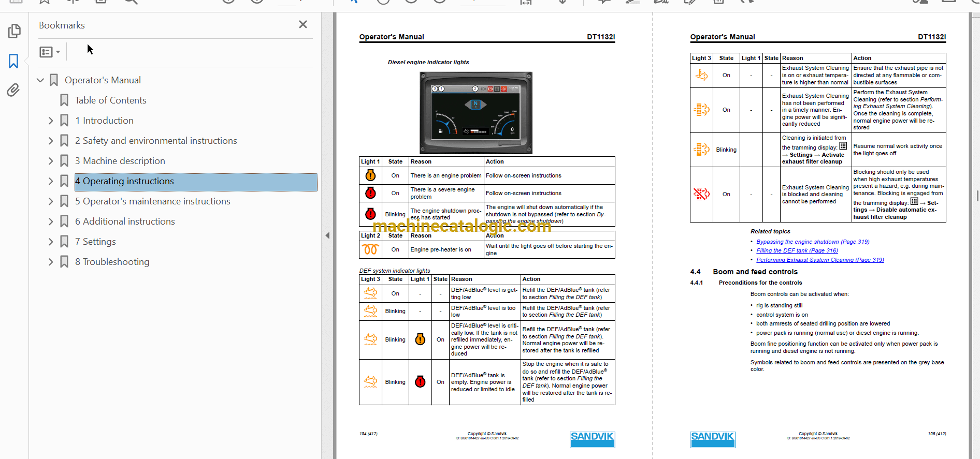Viewport: 980px width, 459px height.
Task: Close the Bookmarks panel
Action: (x=303, y=24)
